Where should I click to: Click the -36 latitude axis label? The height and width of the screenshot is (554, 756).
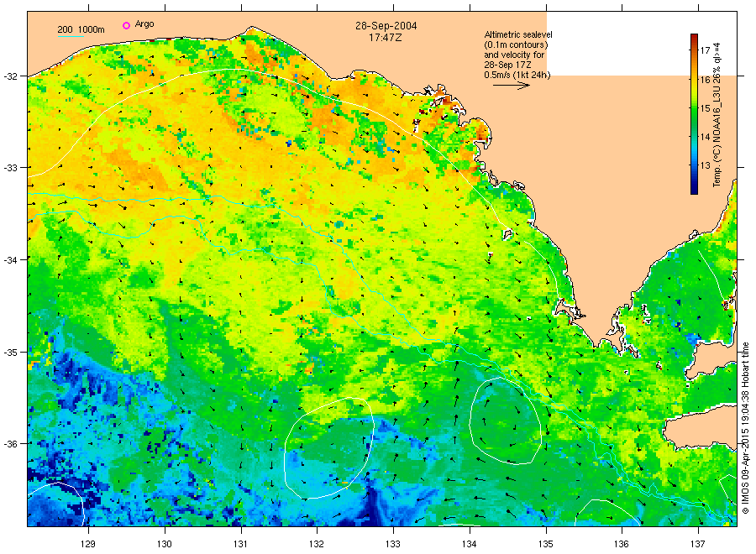[11, 444]
